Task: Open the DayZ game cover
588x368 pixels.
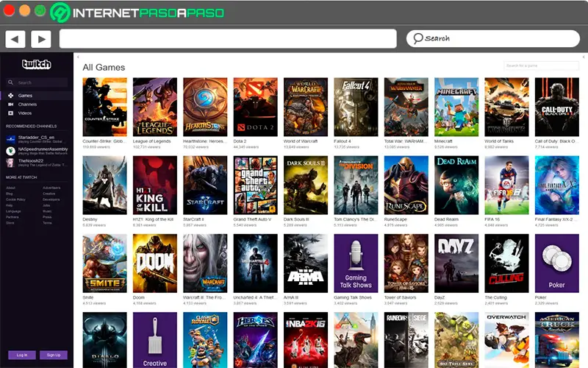Action: coord(456,263)
